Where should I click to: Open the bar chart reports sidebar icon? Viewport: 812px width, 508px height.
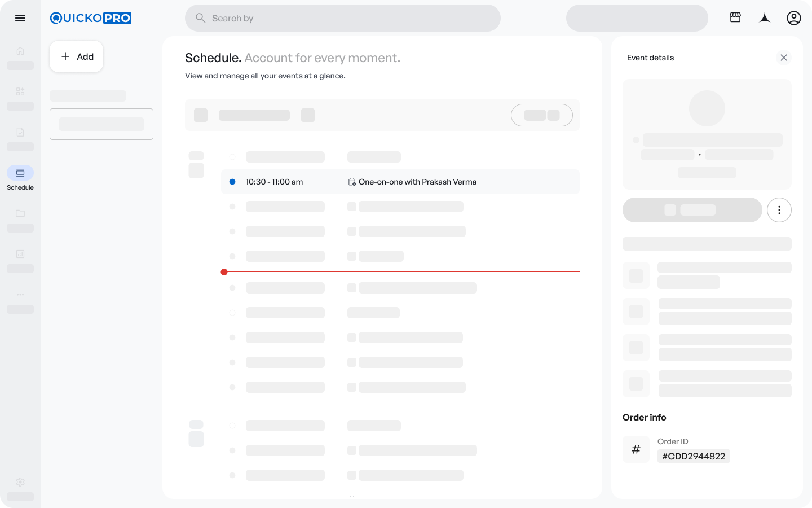click(x=20, y=254)
